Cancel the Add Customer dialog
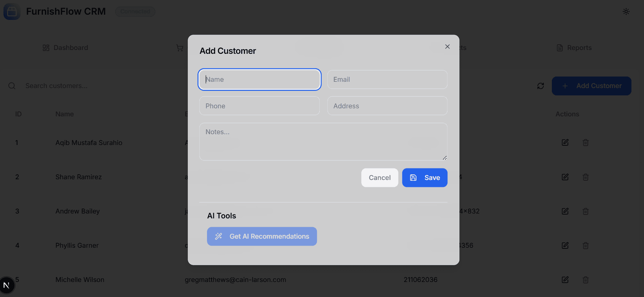 point(379,178)
